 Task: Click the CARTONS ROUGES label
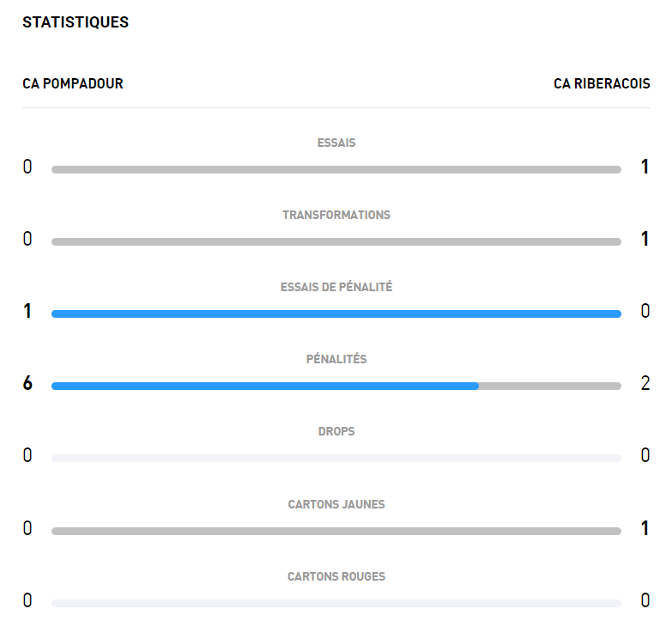(336, 576)
